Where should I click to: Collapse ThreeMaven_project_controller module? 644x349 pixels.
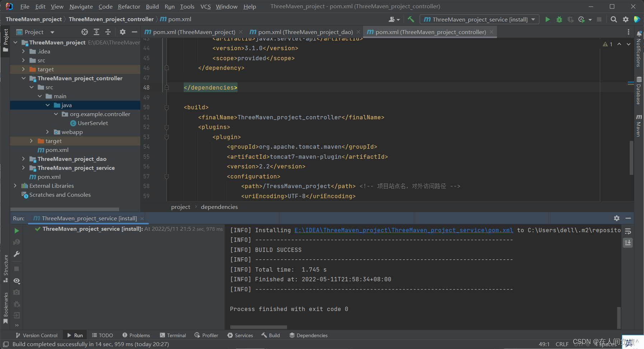(23, 78)
